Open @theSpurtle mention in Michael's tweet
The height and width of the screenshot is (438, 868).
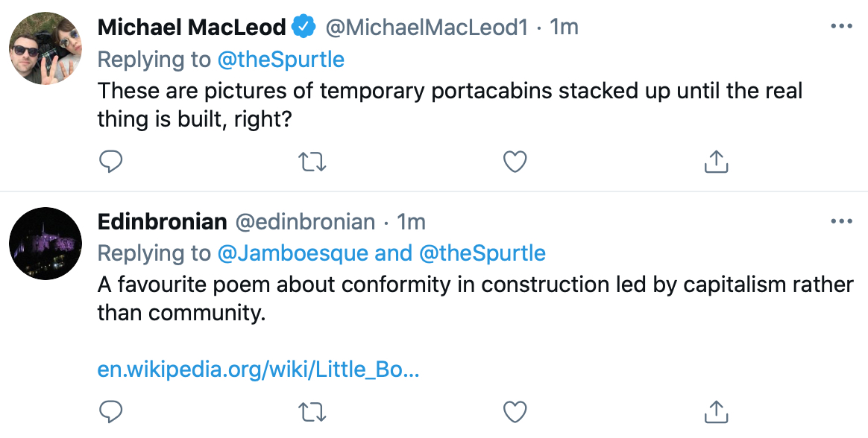coord(280,59)
